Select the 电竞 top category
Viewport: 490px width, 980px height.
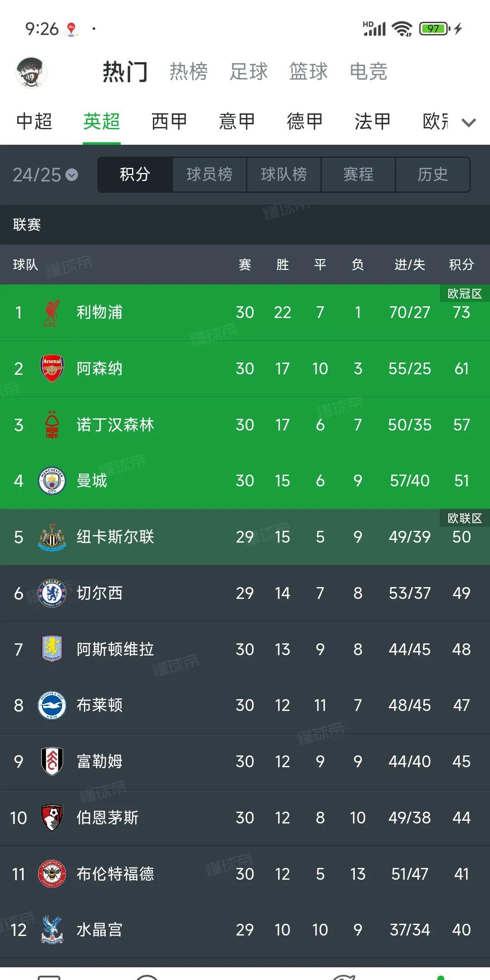pos(368,72)
